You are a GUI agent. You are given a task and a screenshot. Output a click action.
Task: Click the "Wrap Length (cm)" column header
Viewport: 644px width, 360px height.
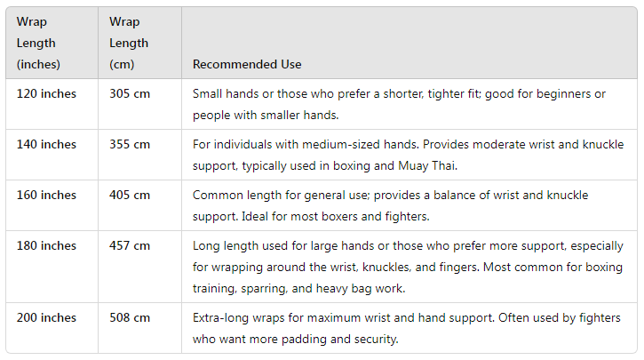(129, 43)
